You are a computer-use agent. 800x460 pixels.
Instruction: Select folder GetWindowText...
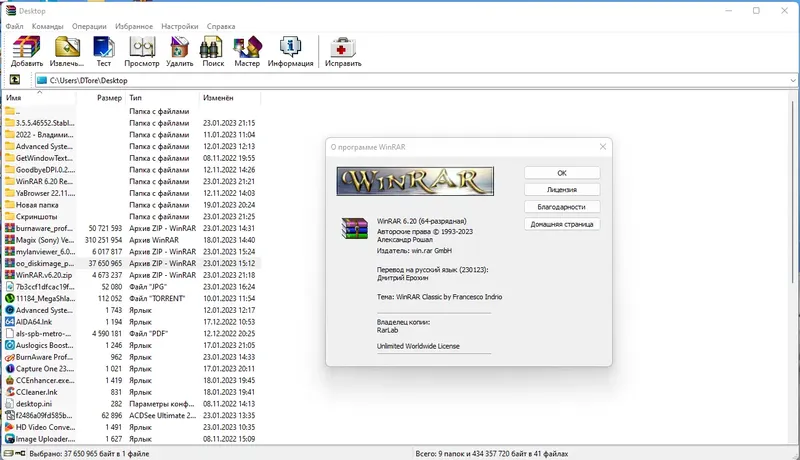point(132,158)
